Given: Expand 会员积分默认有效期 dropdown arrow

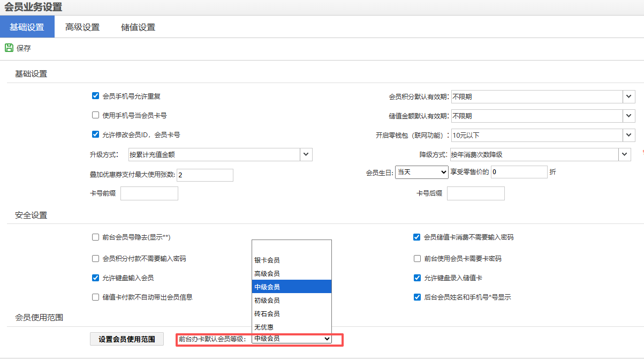Looking at the screenshot, I should [628, 96].
